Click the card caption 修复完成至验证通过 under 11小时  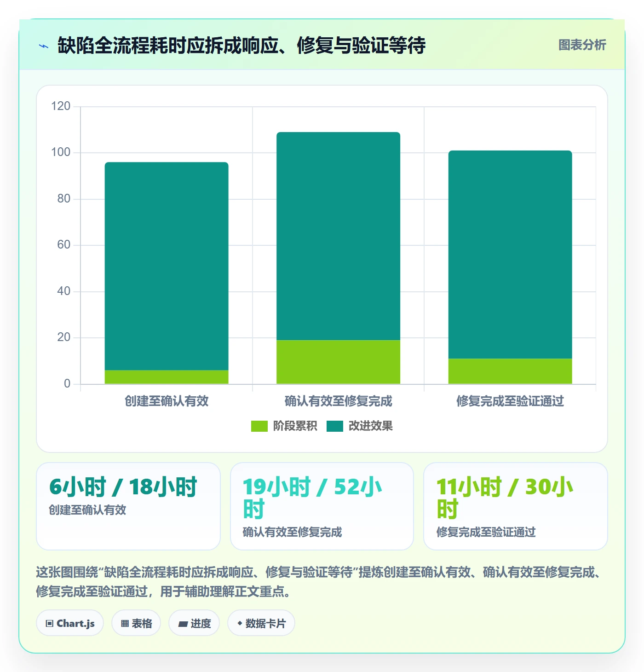(486, 532)
